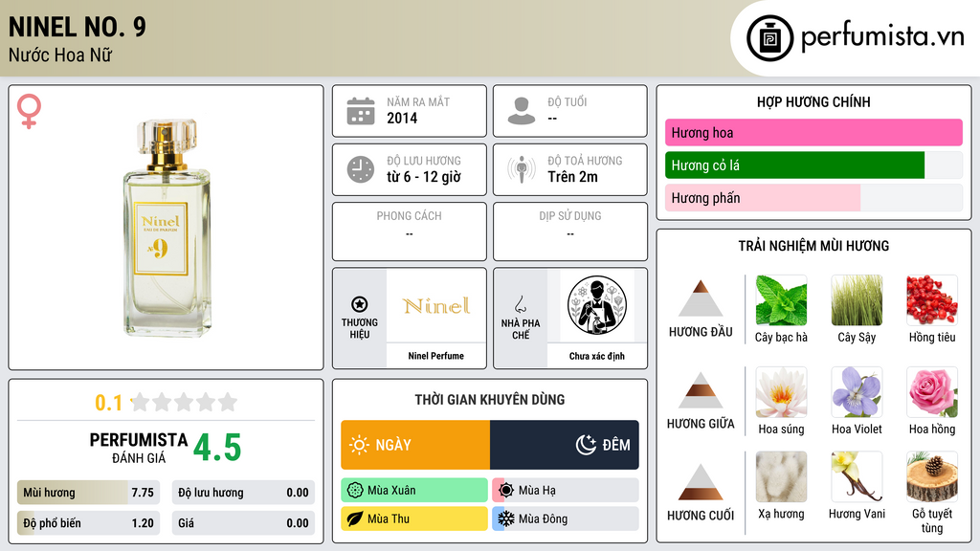This screenshot has height=551, width=980.
Task: Click the Mùa Đông season bar
Action: pyautogui.click(x=566, y=518)
